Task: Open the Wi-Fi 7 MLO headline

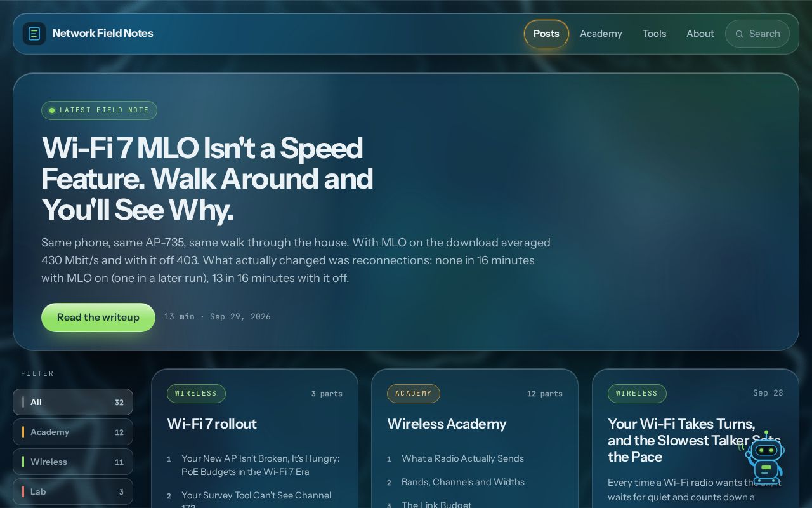Action: [x=207, y=179]
